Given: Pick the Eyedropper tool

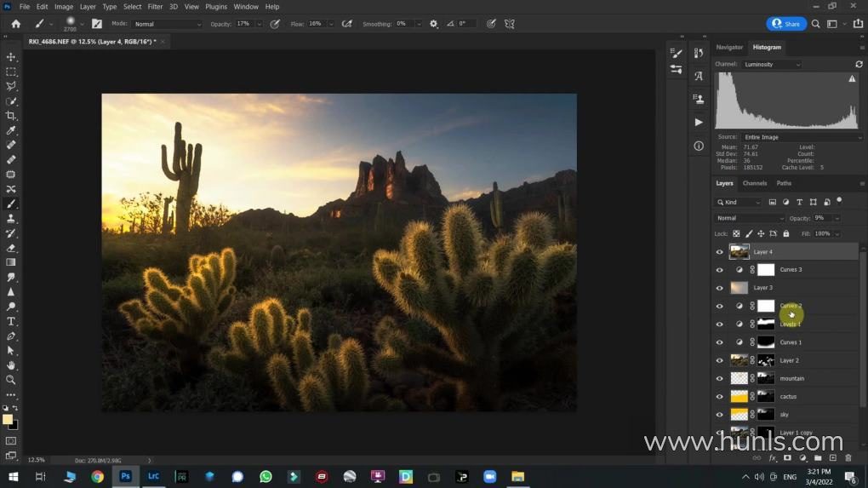Looking at the screenshot, I should coord(11,130).
